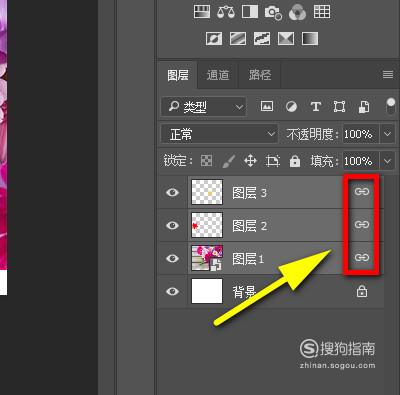Filter layers by type layers (T icon)
The image size is (400, 395).
[316, 107]
